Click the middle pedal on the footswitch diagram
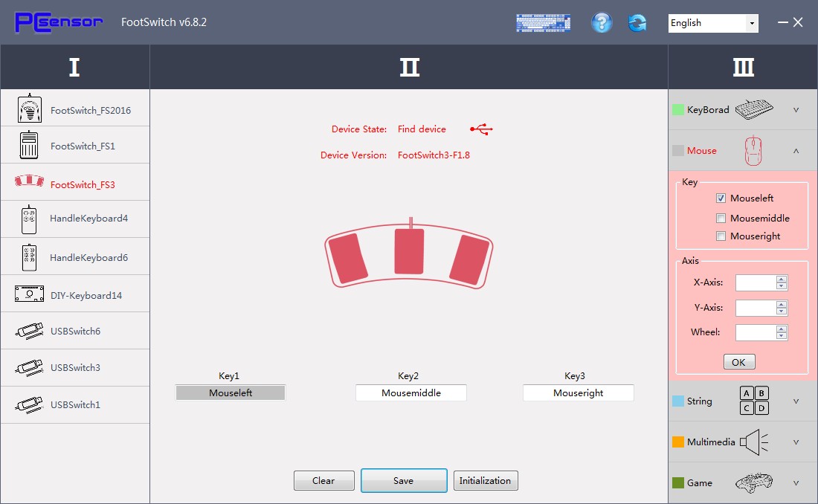 [x=409, y=251]
